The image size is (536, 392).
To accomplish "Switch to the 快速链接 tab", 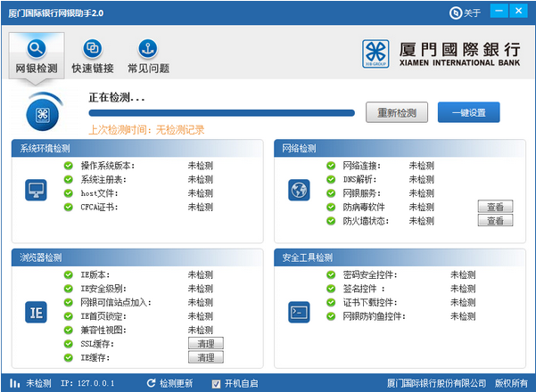I will pyautogui.click(x=92, y=57).
